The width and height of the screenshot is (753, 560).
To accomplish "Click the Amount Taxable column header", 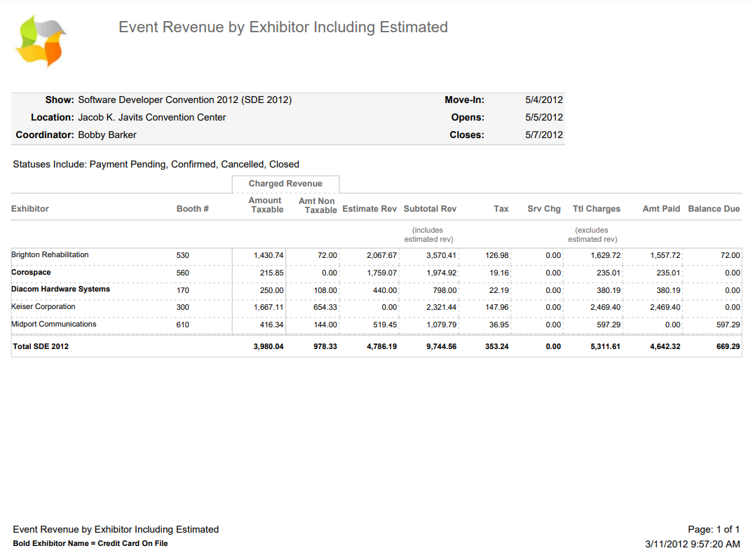I will [266, 205].
